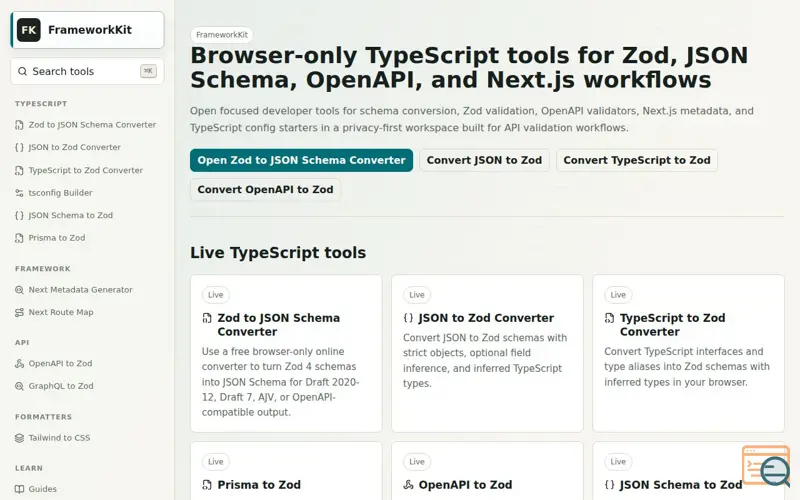800x500 pixels.
Task: Click the FrameworkKit pill above headline
Action: (x=222, y=35)
